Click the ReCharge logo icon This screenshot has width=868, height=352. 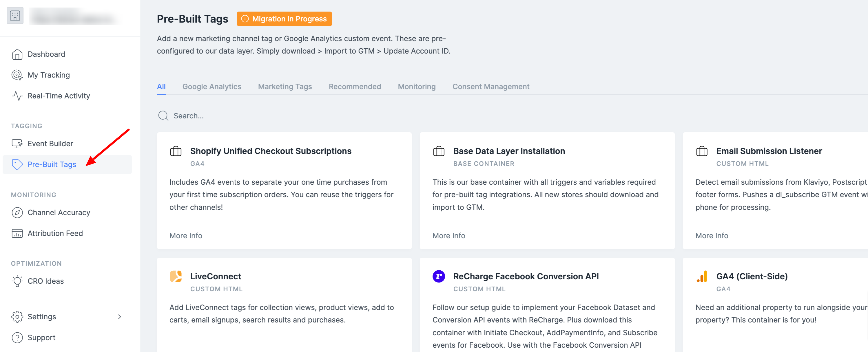tap(438, 277)
